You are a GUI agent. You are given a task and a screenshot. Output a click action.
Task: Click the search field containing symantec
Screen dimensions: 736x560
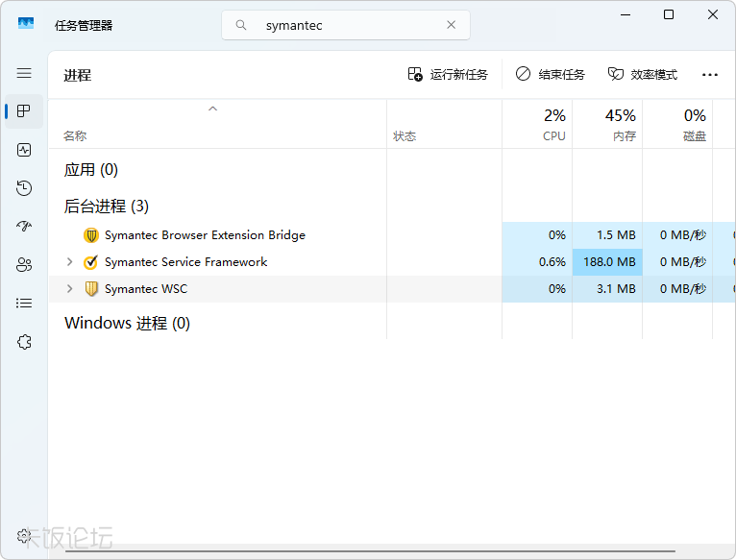(346, 25)
